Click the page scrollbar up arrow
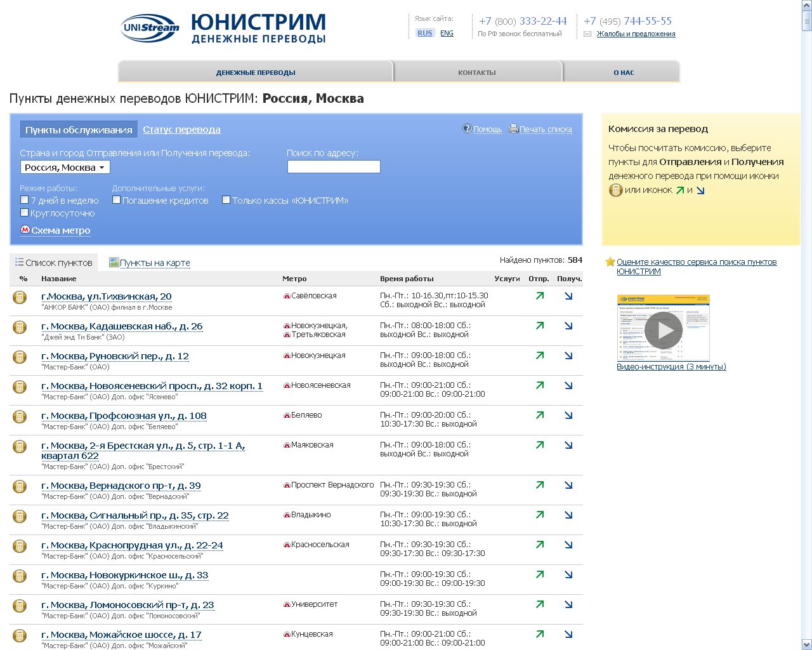Screen dimensions: 812x650 point(806,5)
